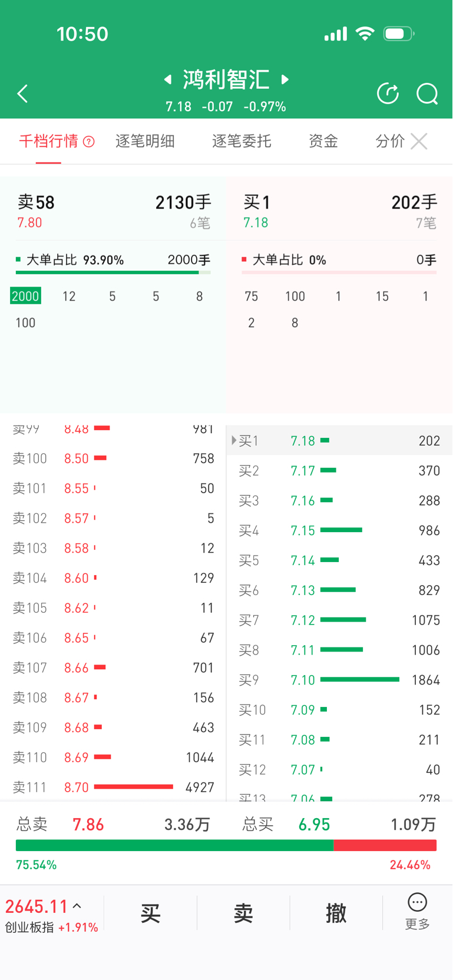
Task: Tap the help question mark beside 千档行情
Action: (x=89, y=141)
